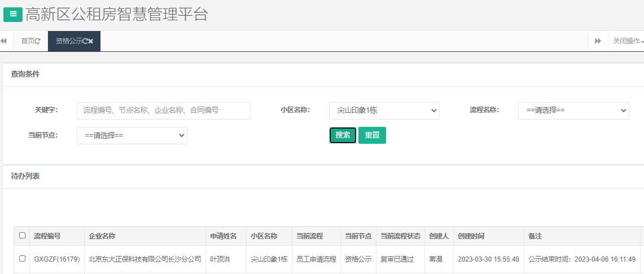The width and height of the screenshot is (644, 274).
Task: Toggle the select-all checkbox in table header
Action: pos(22,236)
